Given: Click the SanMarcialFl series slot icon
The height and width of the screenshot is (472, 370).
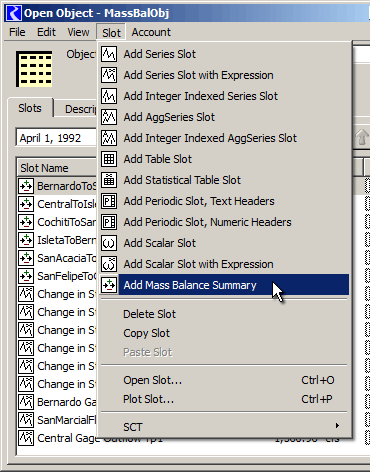Looking at the screenshot, I should [26, 420].
